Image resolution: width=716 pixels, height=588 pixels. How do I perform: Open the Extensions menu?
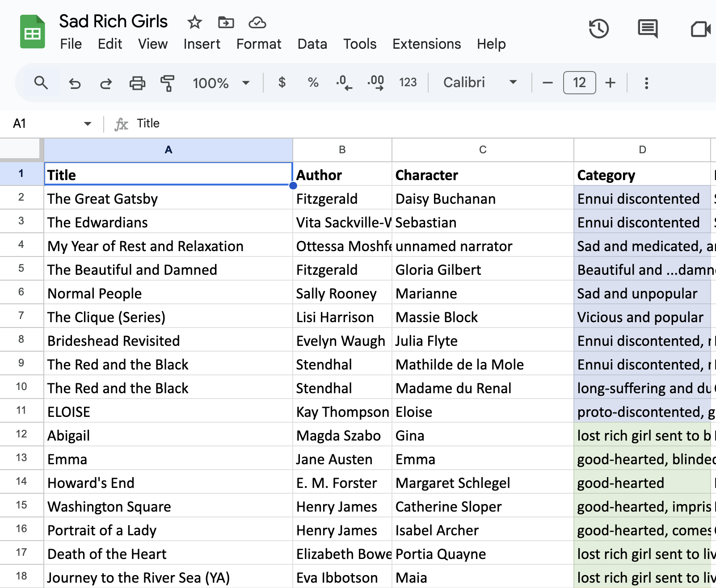[x=427, y=44]
